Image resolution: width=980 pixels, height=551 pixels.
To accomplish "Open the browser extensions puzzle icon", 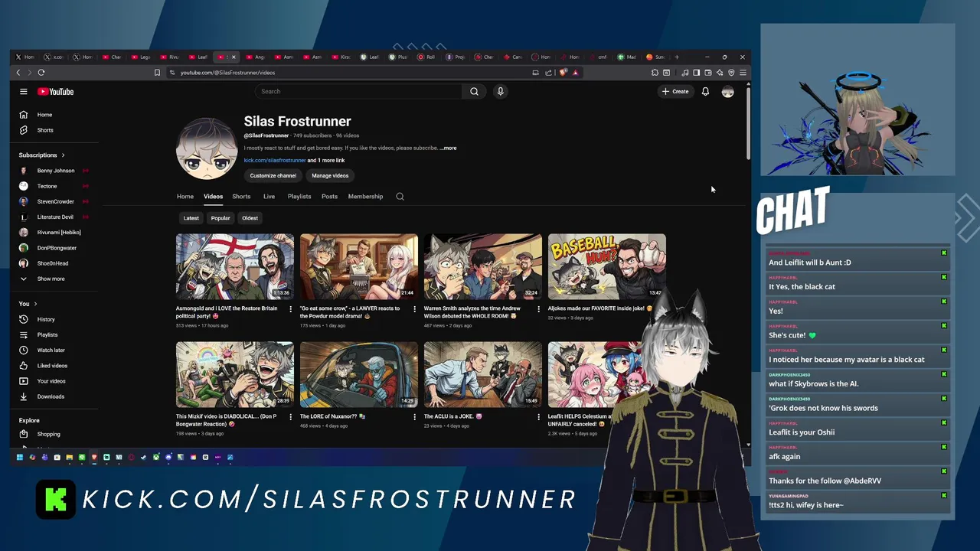I will coord(655,73).
